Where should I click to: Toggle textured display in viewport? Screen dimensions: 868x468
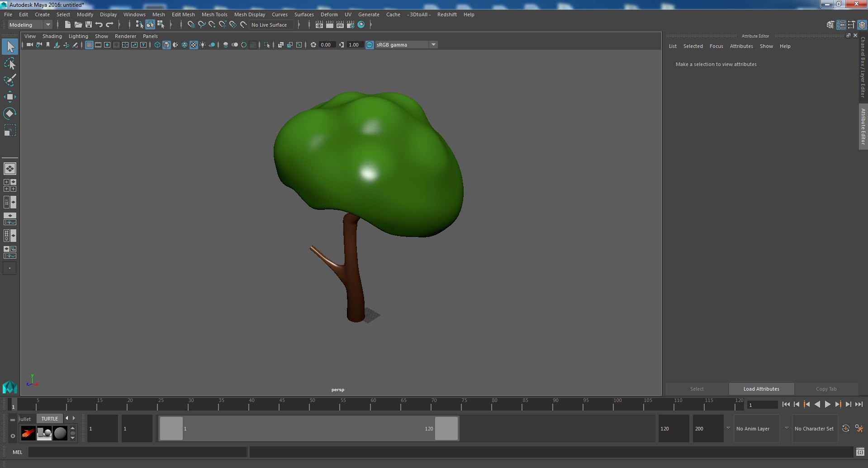point(194,45)
